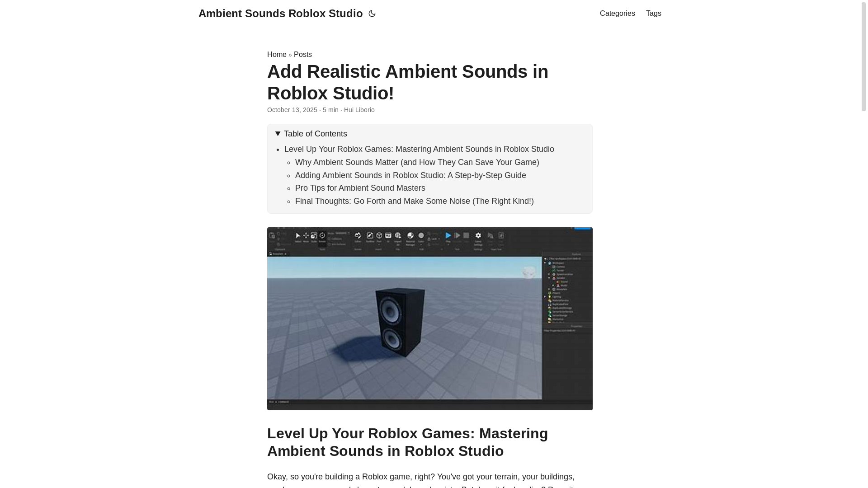Jump to Adding Ambient Sounds Step-by-Step Guide
868x488 pixels.
click(410, 175)
